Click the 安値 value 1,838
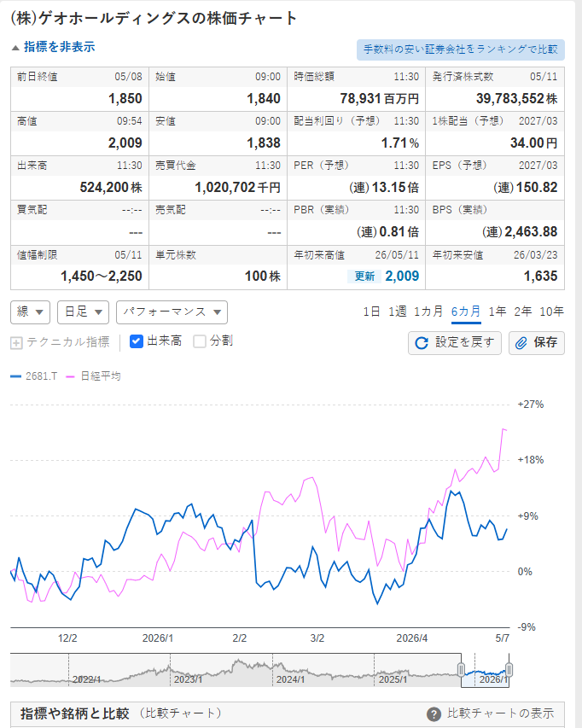 click(x=263, y=143)
